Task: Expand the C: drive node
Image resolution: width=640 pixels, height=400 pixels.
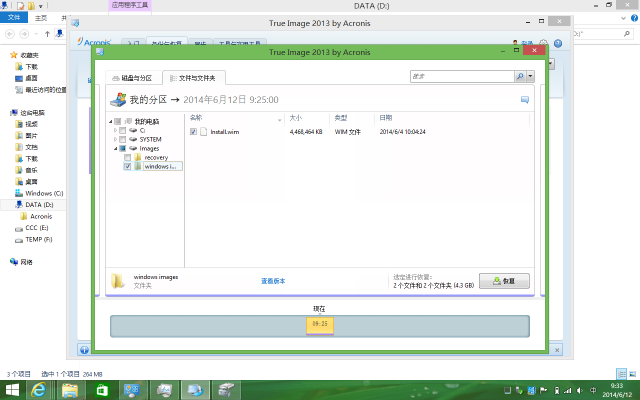Action: click(x=115, y=130)
